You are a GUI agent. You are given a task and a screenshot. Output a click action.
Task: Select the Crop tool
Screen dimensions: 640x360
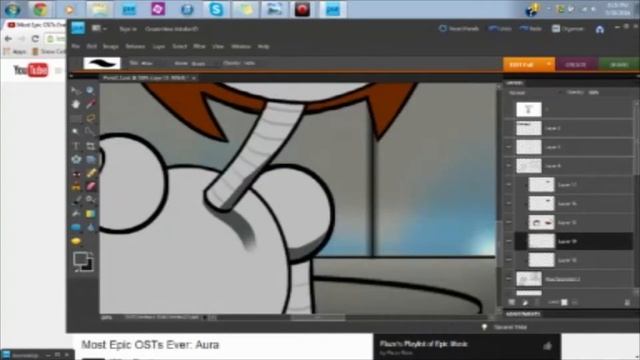[x=90, y=146]
